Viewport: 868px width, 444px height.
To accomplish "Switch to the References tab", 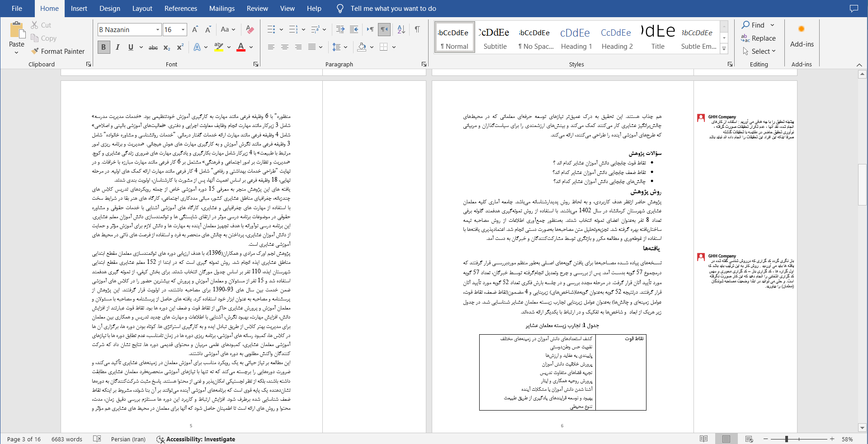I will pyautogui.click(x=181, y=9).
